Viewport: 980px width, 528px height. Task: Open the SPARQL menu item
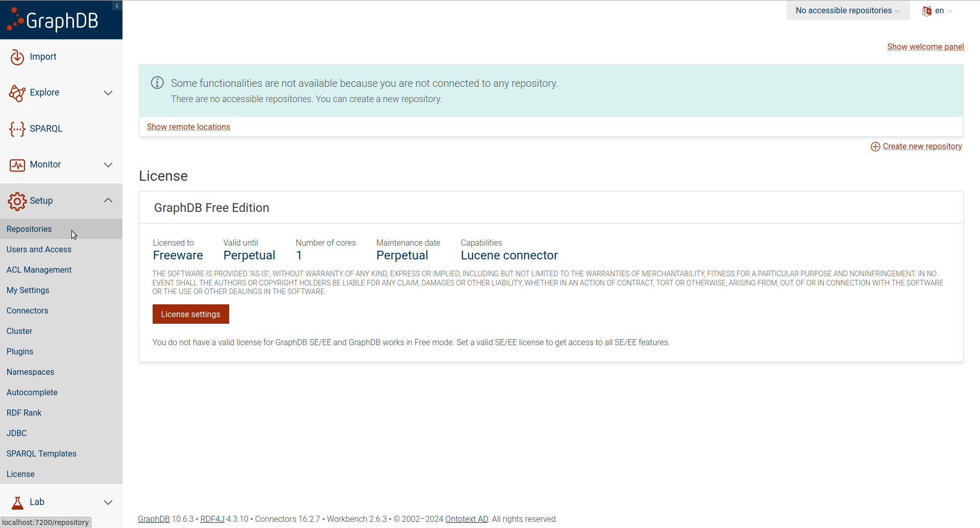(x=61, y=129)
